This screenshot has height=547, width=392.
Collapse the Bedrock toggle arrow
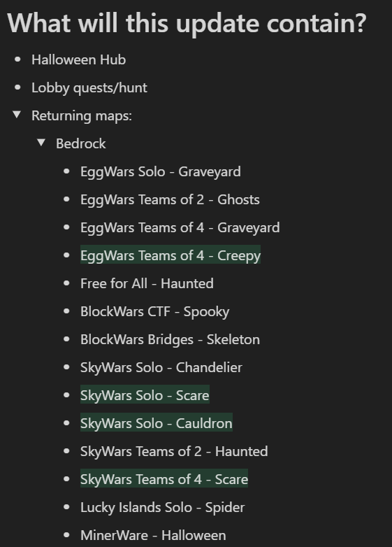point(41,142)
